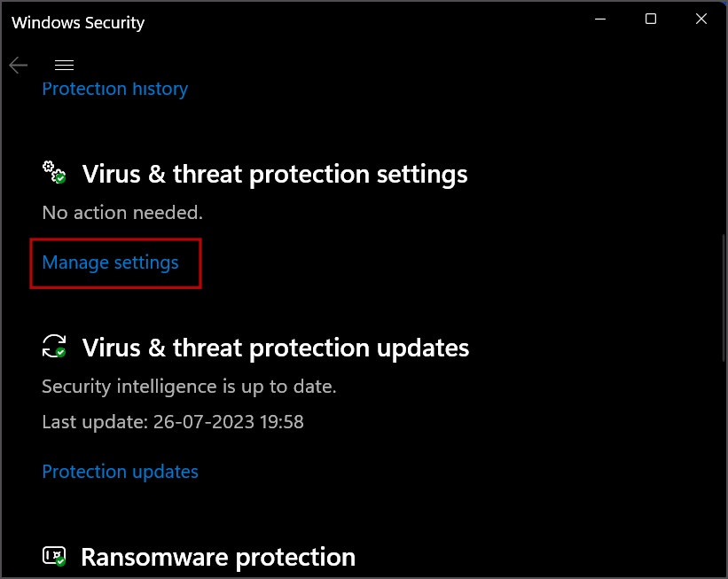Go back using the back arrow

point(18,65)
